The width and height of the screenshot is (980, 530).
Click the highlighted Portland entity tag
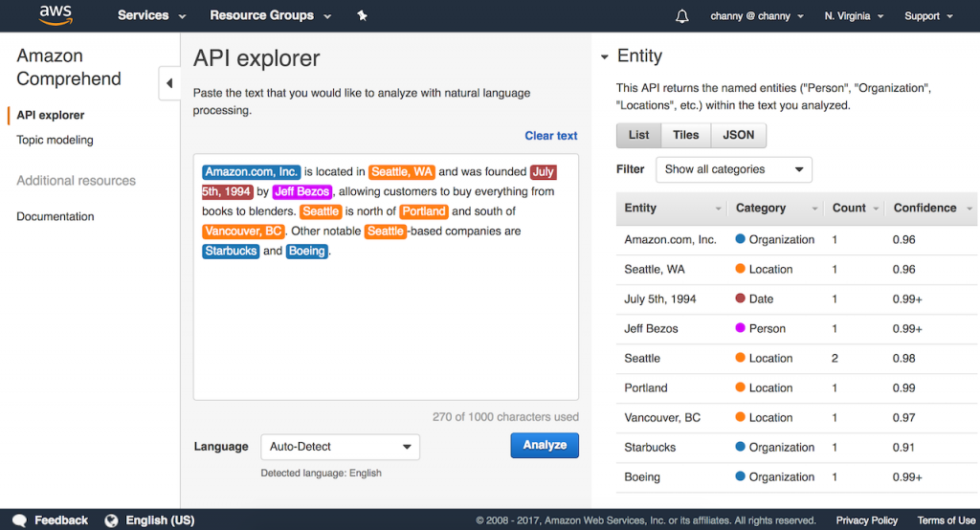coord(424,211)
